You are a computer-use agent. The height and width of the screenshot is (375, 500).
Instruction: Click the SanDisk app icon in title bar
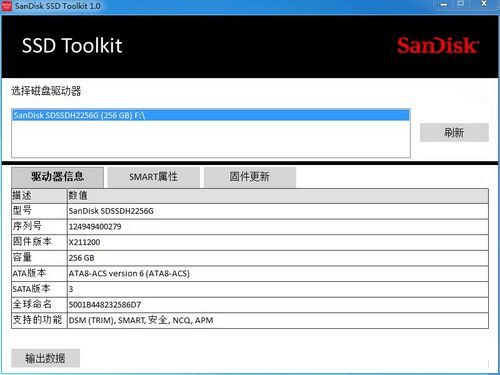(x=7, y=6)
